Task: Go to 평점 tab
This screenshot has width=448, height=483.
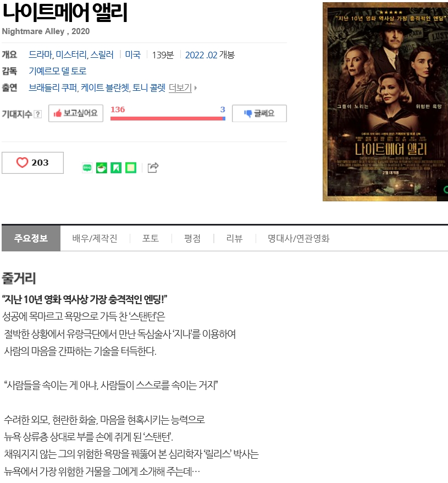Action: point(192,238)
